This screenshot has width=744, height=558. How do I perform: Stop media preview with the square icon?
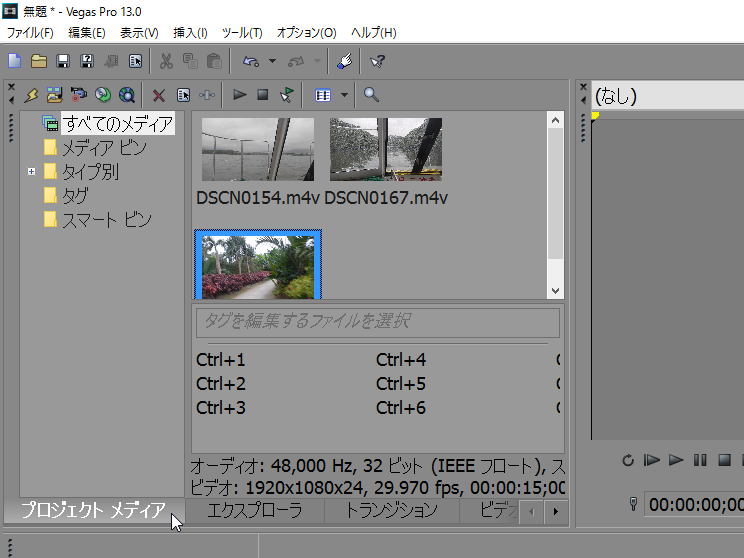[x=263, y=95]
